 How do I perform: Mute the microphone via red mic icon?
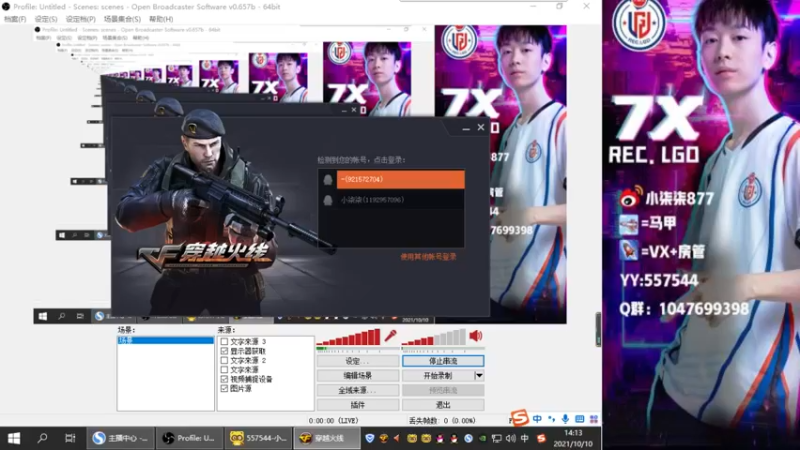(390, 335)
